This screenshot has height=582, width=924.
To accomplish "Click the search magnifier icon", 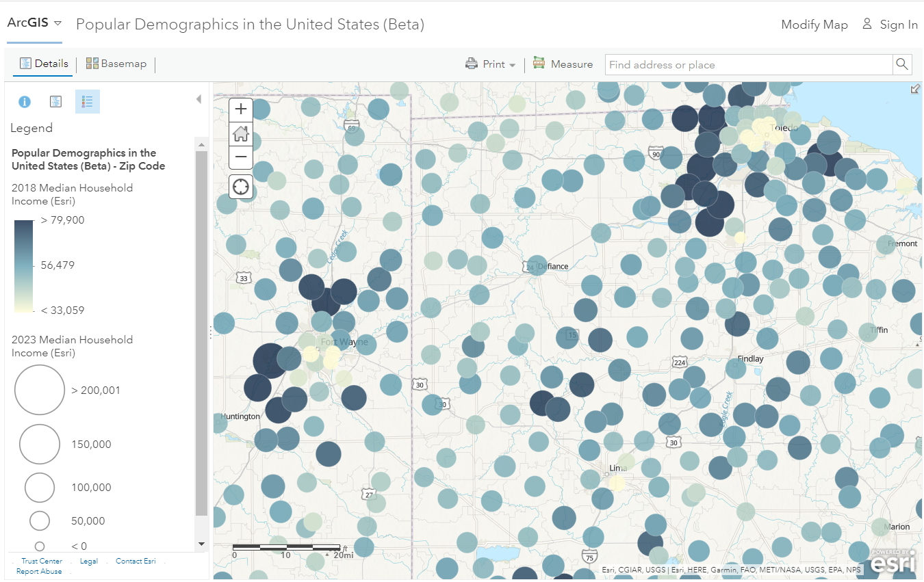I will (x=902, y=65).
